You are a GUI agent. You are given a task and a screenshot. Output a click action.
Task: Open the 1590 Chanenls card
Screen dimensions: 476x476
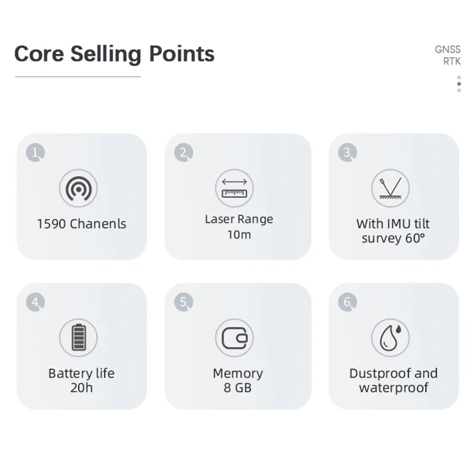(x=82, y=196)
